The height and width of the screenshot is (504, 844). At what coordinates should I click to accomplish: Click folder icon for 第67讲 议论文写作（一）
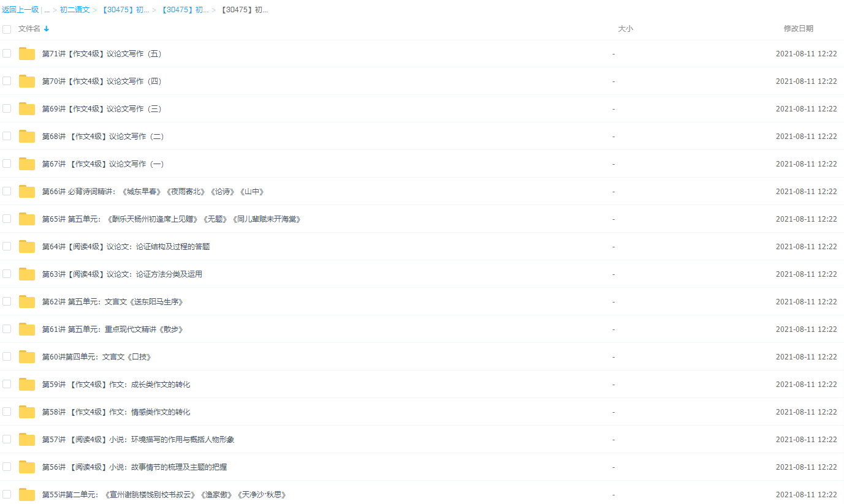tap(26, 164)
